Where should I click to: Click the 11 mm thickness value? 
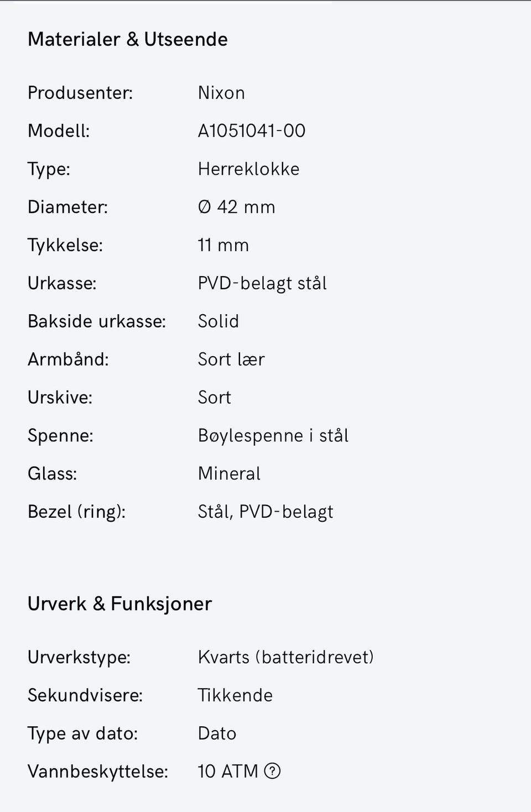223,245
